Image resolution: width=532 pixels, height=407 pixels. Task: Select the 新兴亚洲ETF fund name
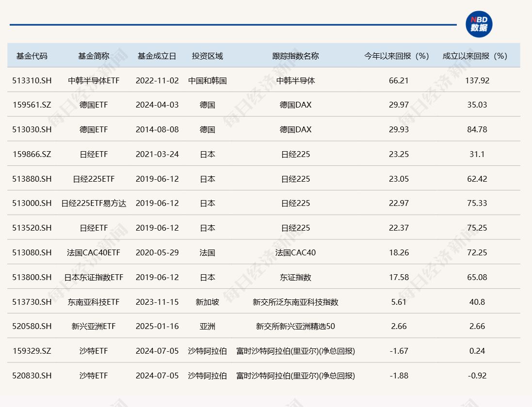click(x=94, y=327)
